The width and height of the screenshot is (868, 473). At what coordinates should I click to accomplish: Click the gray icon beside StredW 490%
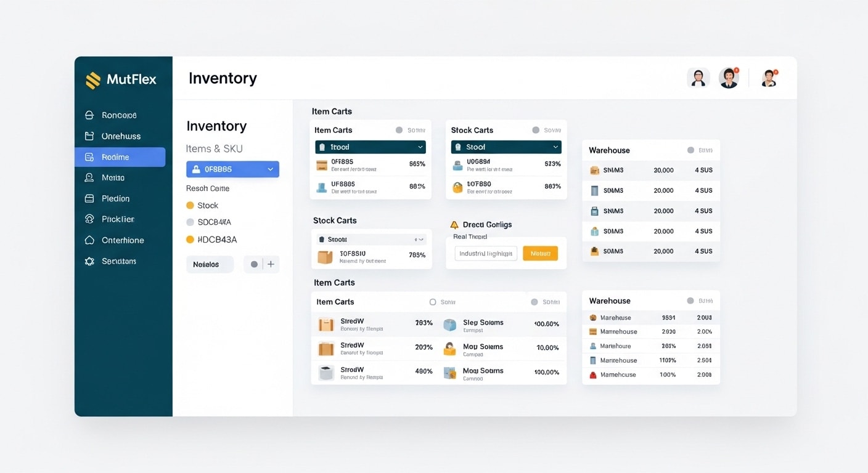(x=325, y=372)
